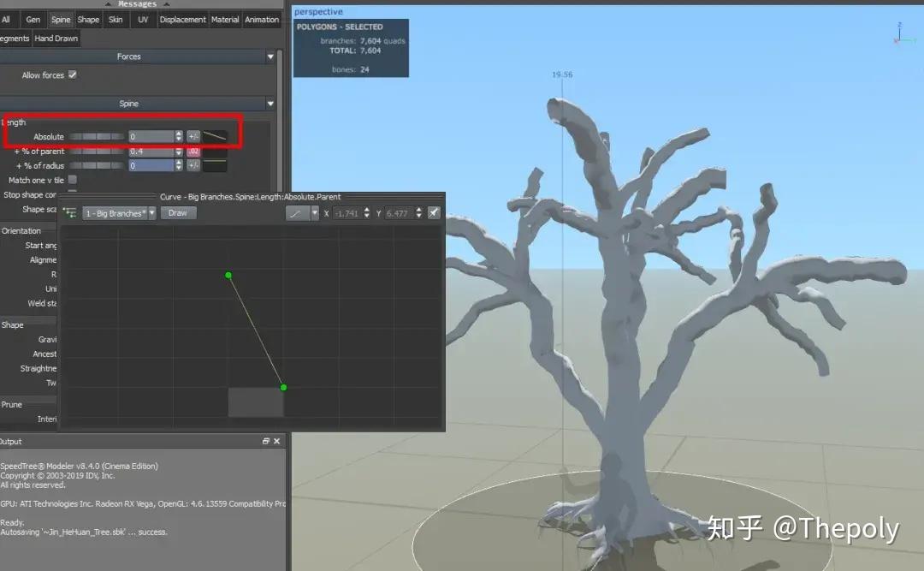Switch to the Material tab
Viewport: 924px width, 571px height.
coord(225,20)
